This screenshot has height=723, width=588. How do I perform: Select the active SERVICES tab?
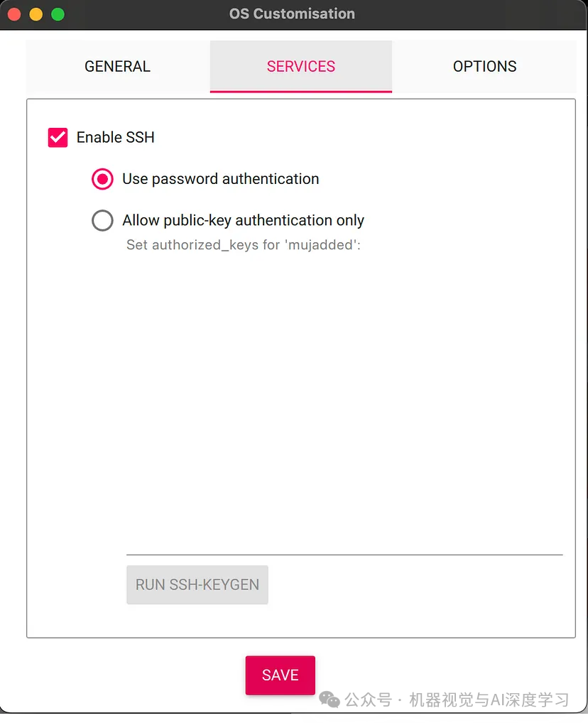pos(300,66)
